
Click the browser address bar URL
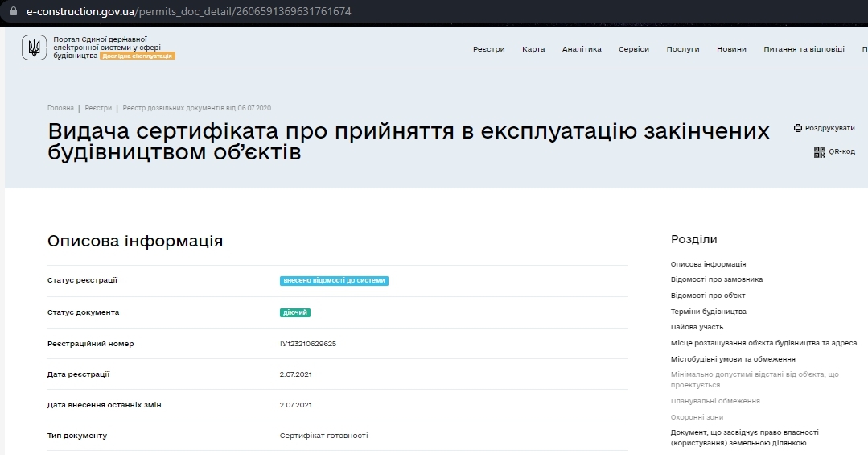click(189, 11)
